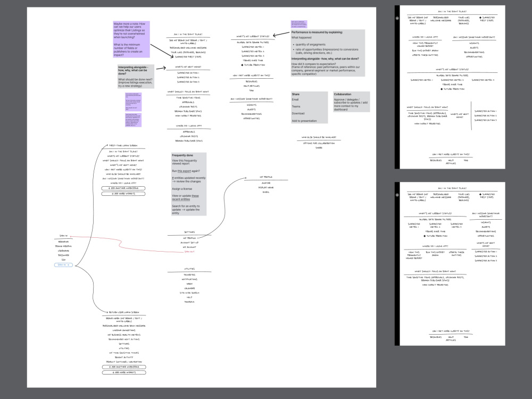Screen dimensions: 532x399
Task: Select "My time-sensitive things" text
Action: 124,353
